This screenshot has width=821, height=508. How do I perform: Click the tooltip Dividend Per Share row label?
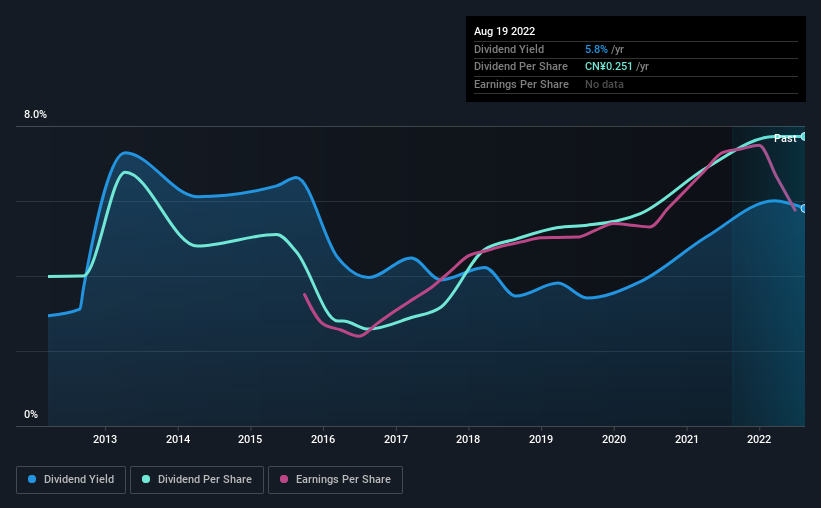click(x=520, y=67)
